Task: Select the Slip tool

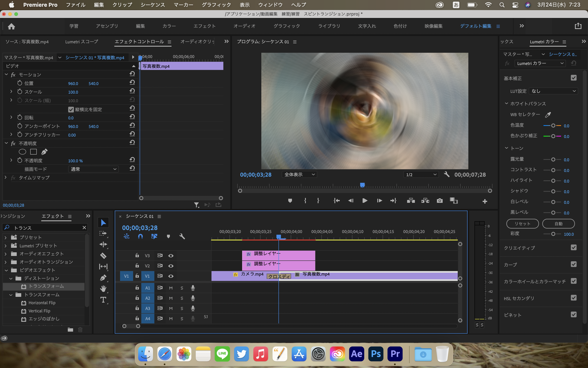Action: tap(103, 267)
